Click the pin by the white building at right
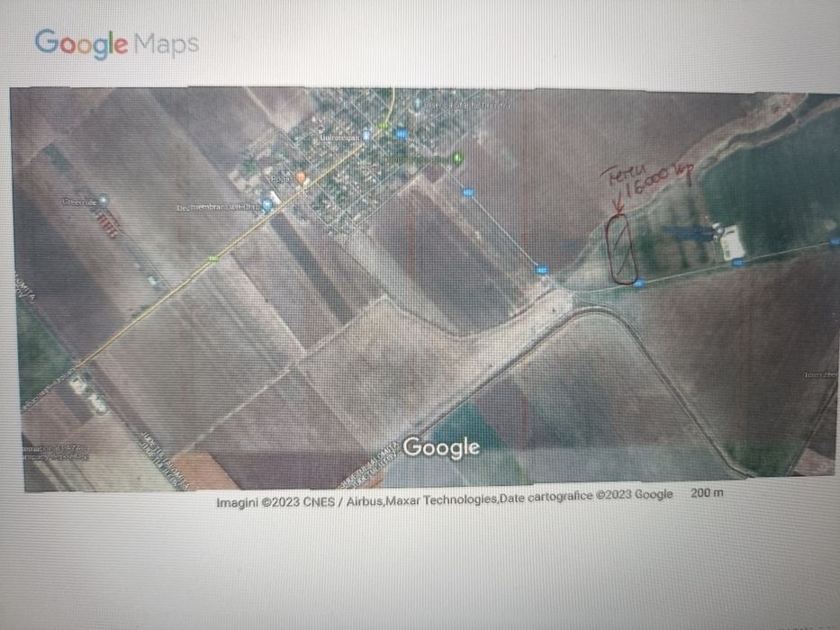The image size is (840, 630). [719, 232]
